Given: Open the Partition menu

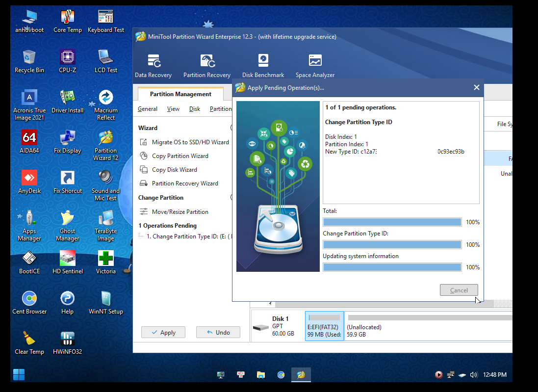Looking at the screenshot, I should click(221, 109).
